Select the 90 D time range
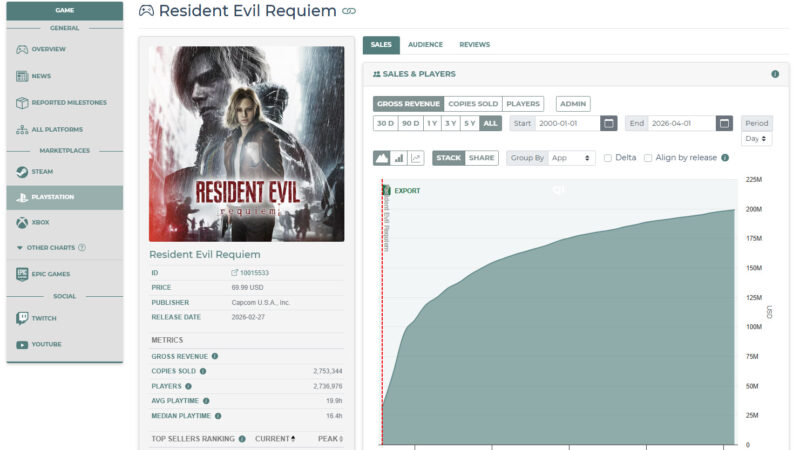 click(411, 123)
